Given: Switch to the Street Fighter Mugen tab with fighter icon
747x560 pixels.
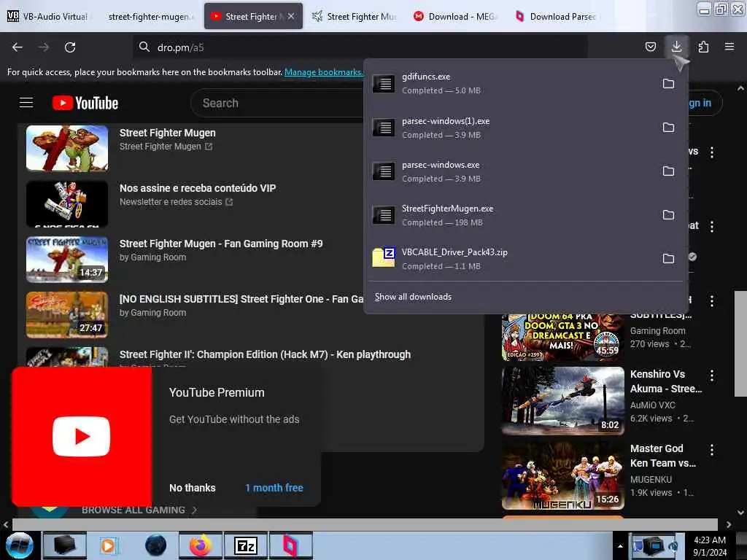Looking at the screenshot, I should [x=354, y=16].
